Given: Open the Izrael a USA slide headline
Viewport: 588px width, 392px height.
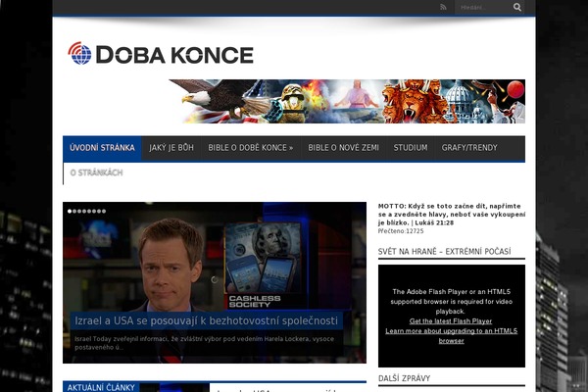Looking at the screenshot, I should click(x=206, y=320).
